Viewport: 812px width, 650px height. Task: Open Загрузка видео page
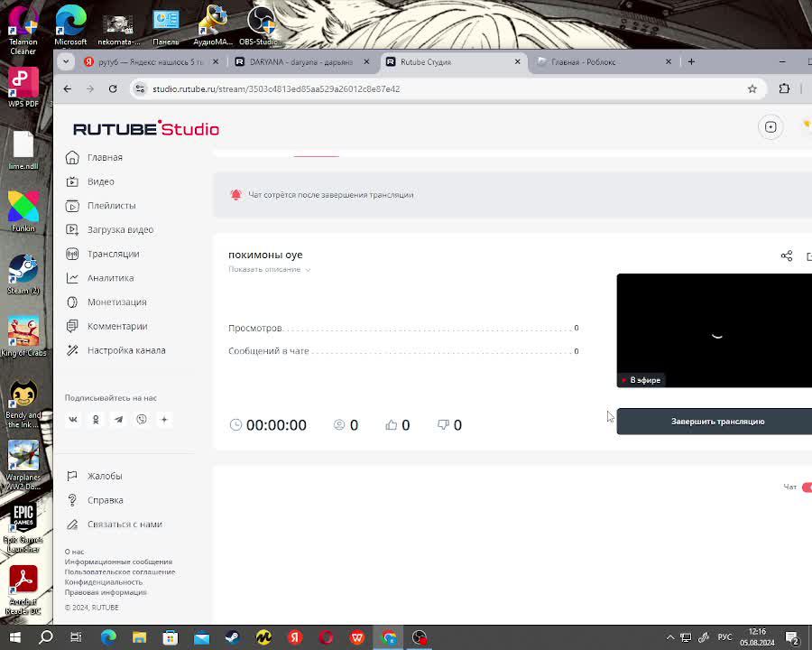point(120,229)
